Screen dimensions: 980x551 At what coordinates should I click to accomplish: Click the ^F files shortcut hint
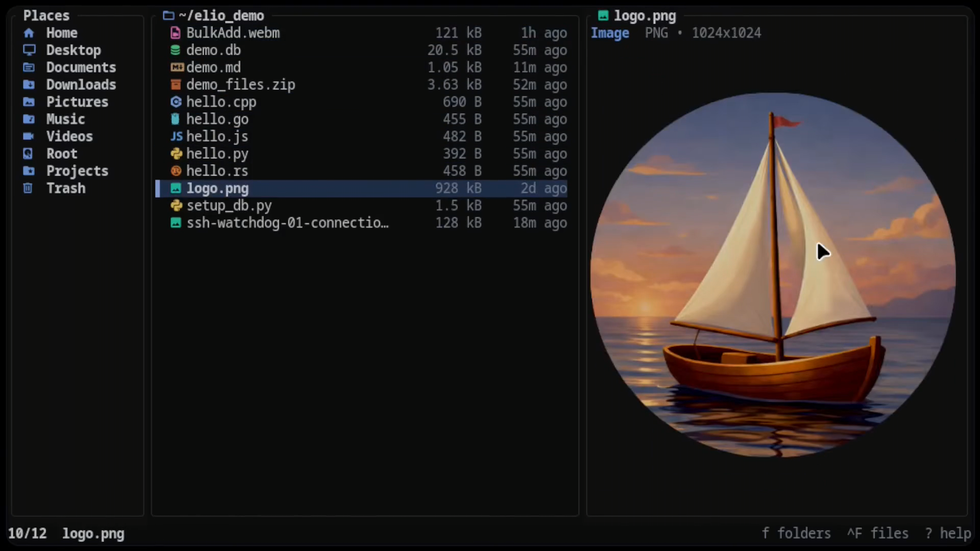click(878, 533)
